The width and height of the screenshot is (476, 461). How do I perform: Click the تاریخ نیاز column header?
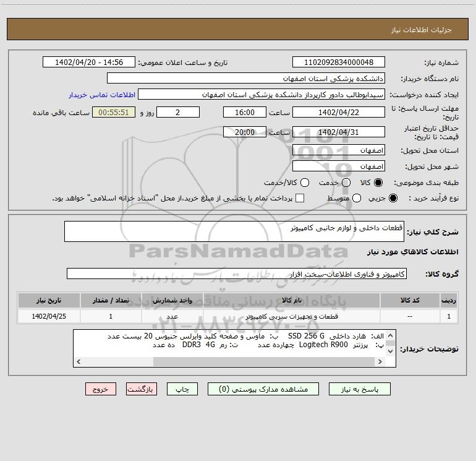[x=49, y=300]
